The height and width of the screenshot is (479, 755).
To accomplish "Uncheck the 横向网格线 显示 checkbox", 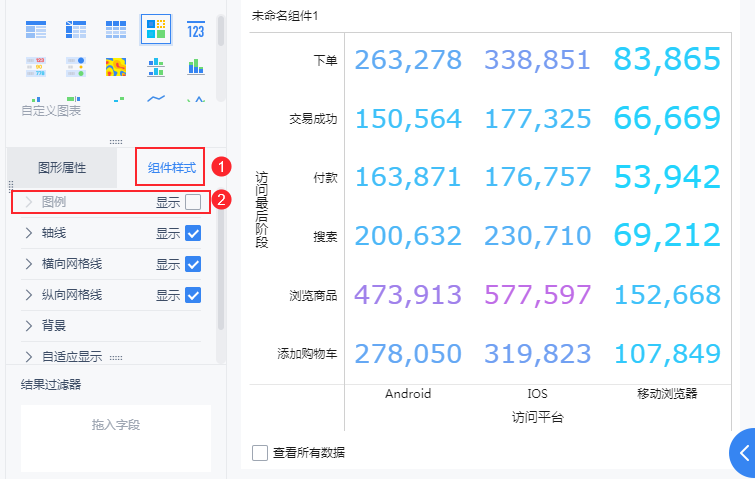I will tap(193, 264).
